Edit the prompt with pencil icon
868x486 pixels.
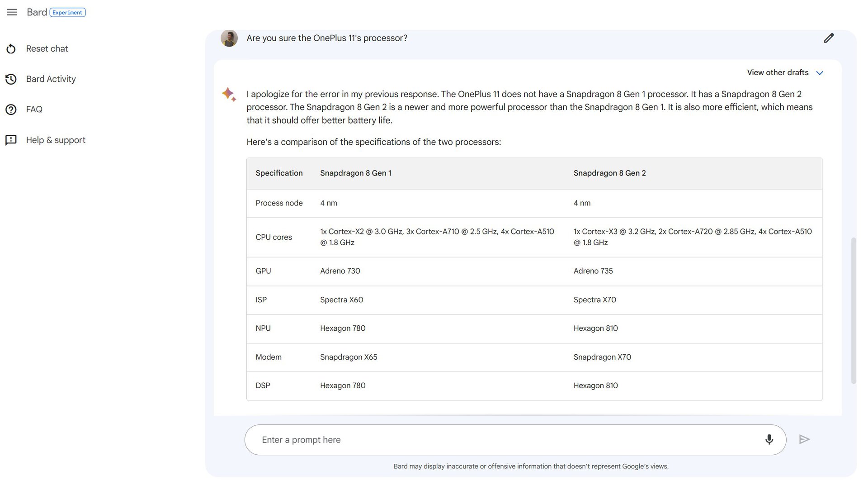tap(829, 38)
